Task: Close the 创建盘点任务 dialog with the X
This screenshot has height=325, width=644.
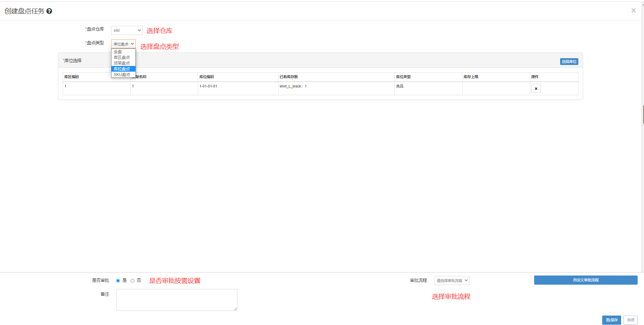Action: (633, 10)
